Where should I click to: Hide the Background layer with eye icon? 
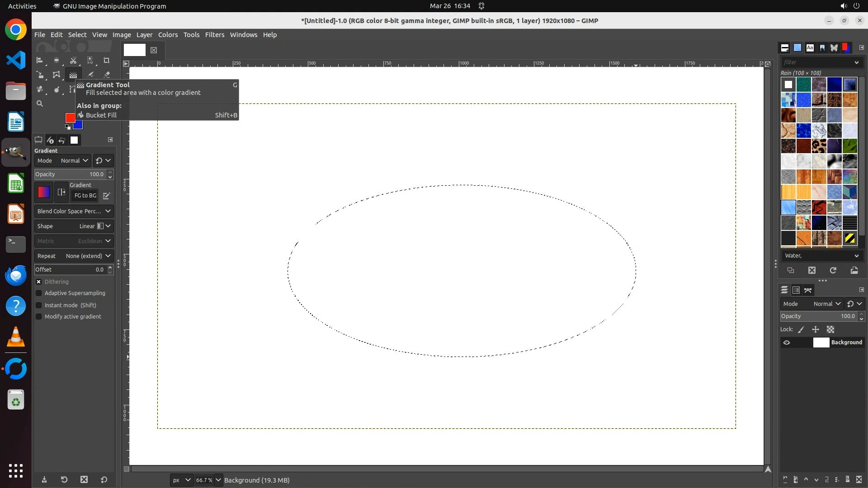[x=787, y=343]
